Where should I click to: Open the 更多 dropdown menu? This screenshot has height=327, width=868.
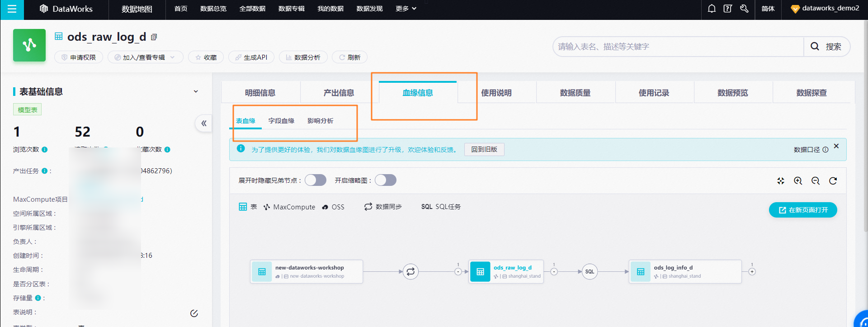(406, 9)
